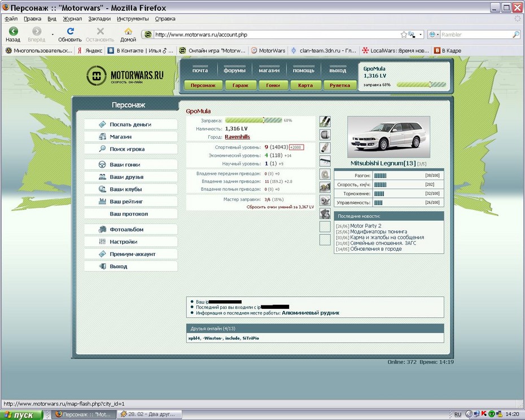Reload the page with Обновить
This screenshot has width=525, height=420.
point(70,34)
